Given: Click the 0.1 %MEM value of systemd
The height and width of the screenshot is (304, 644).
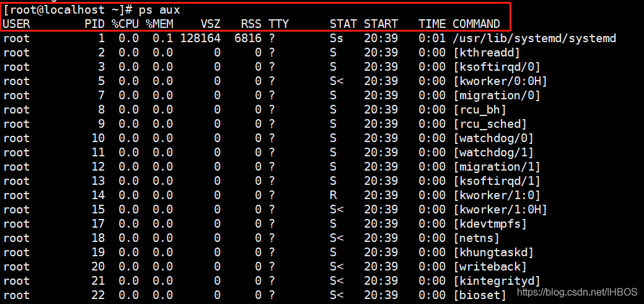Looking at the screenshot, I should point(162,38).
